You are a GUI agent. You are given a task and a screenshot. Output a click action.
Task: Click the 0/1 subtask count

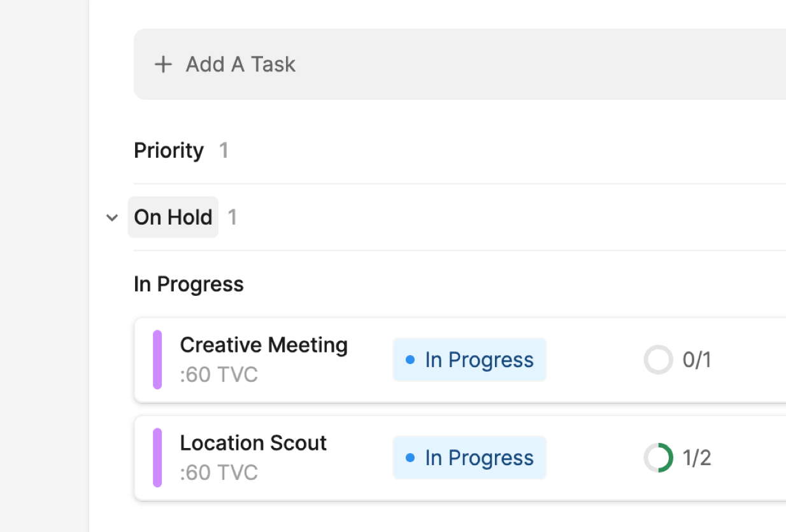[x=697, y=360]
